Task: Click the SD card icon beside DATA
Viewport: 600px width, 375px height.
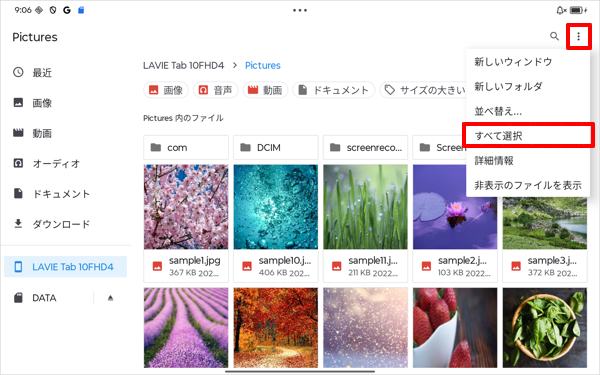Action: (x=18, y=298)
